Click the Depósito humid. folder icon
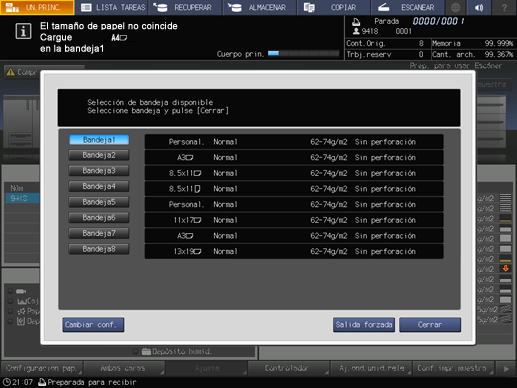517x388 pixels. (x=146, y=351)
